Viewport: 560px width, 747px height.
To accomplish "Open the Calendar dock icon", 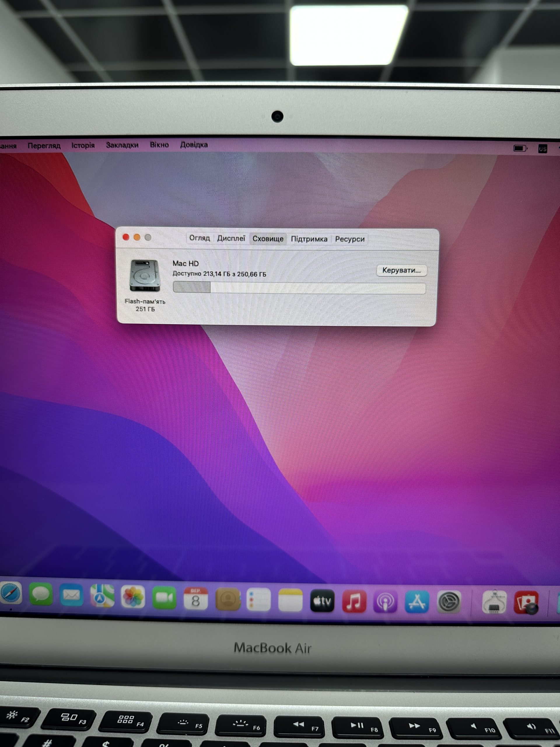I will (196, 598).
